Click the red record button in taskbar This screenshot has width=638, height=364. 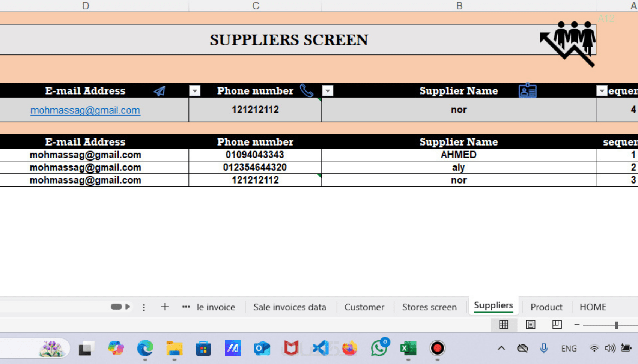[437, 348]
